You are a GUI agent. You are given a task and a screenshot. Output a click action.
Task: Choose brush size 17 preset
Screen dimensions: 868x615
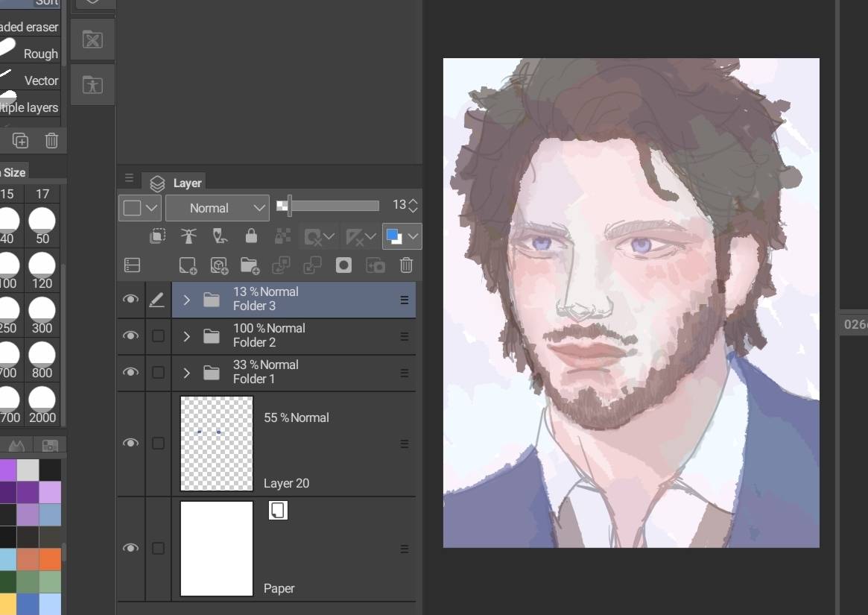(x=42, y=194)
